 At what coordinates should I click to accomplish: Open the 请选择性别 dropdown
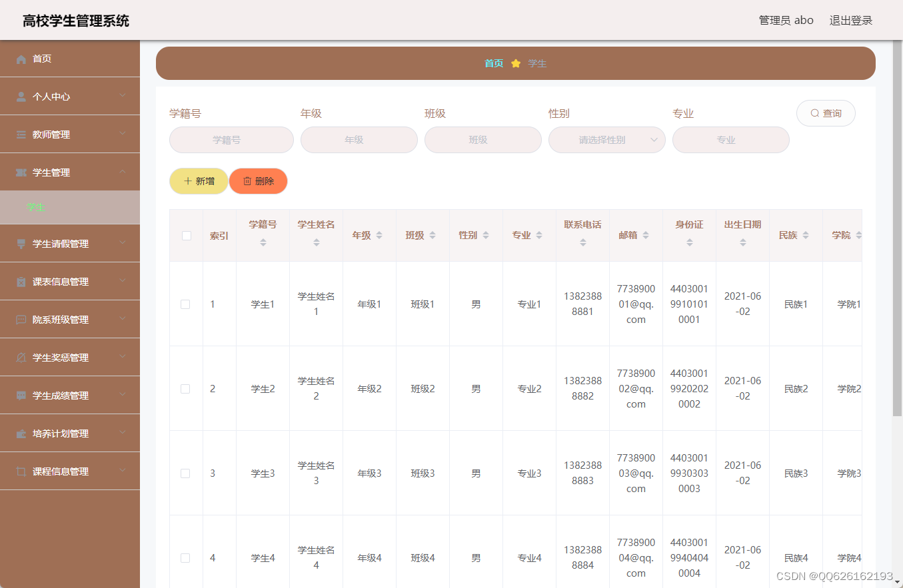[x=607, y=140]
